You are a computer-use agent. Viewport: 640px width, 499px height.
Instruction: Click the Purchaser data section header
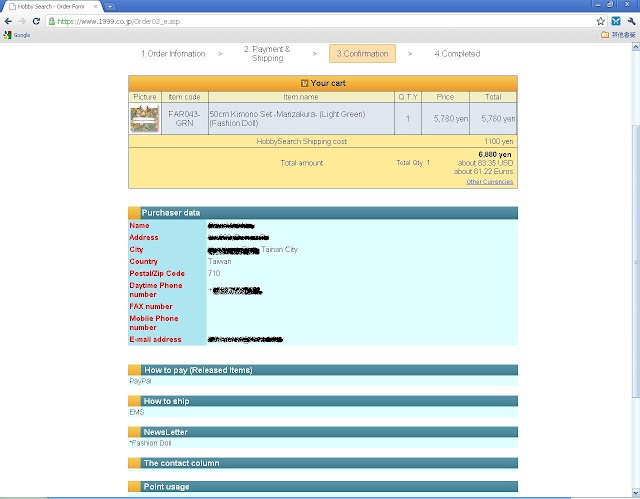tap(323, 213)
